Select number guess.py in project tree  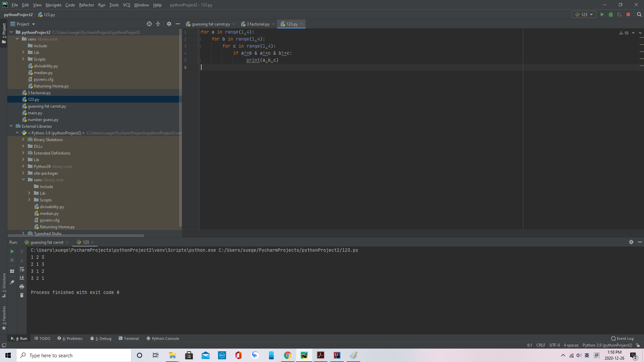tap(43, 120)
